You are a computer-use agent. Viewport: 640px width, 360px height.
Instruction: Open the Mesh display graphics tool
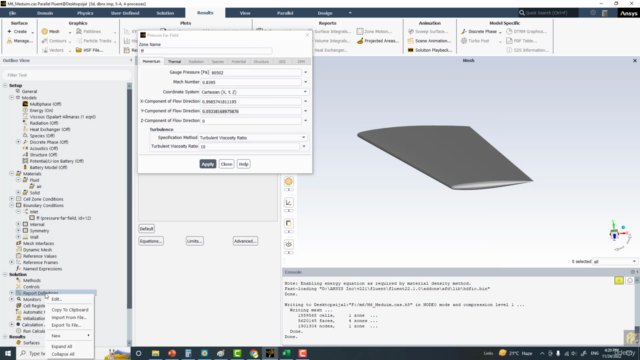pos(51,31)
